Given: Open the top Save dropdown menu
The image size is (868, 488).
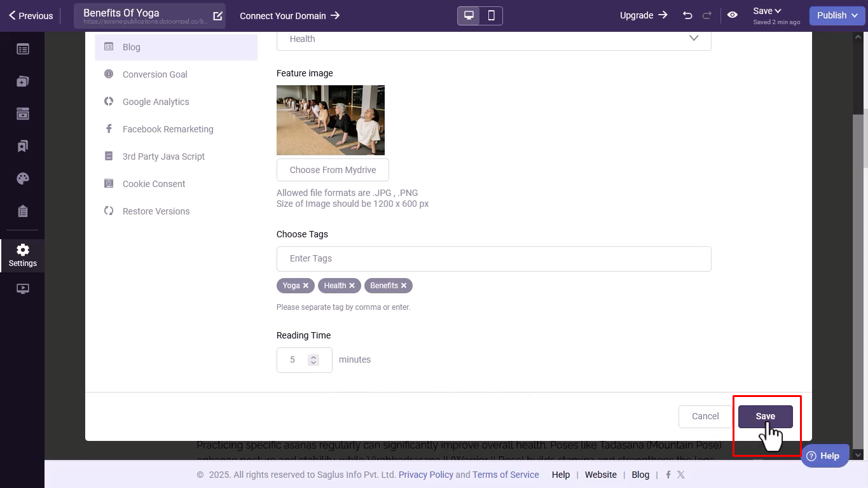Looking at the screenshot, I should click(x=767, y=11).
